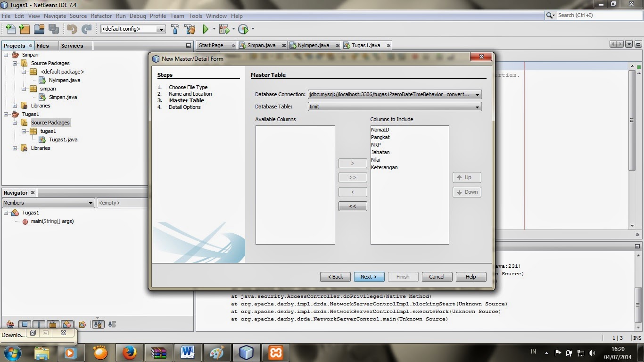Click the Windows Start button
This screenshot has width=644, height=362.
[x=12, y=352]
